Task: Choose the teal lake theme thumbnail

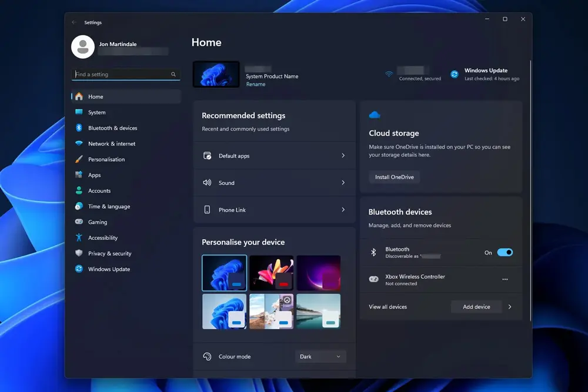Action: (318, 311)
